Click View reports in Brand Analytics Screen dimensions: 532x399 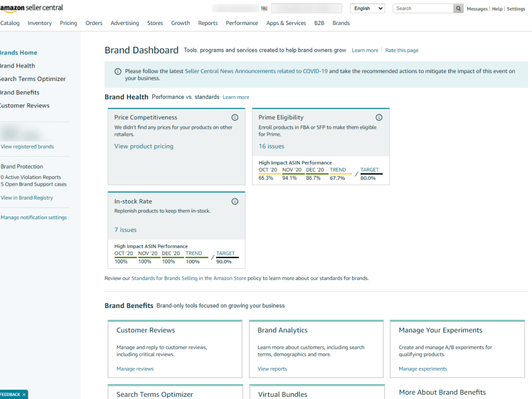click(x=272, y=369)
